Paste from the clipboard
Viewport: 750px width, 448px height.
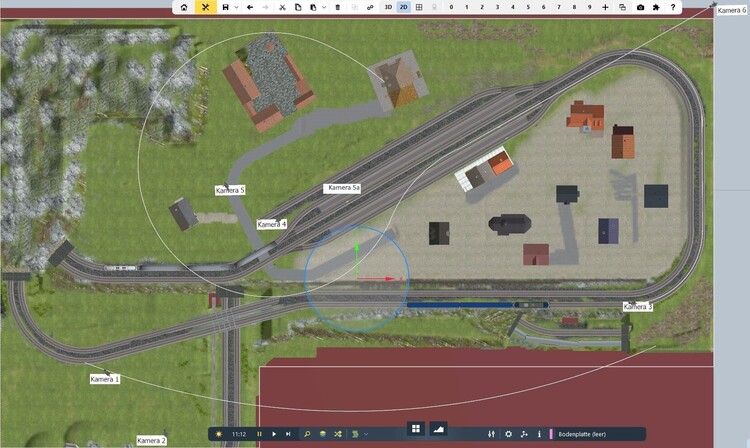click(x=313, y=7)
